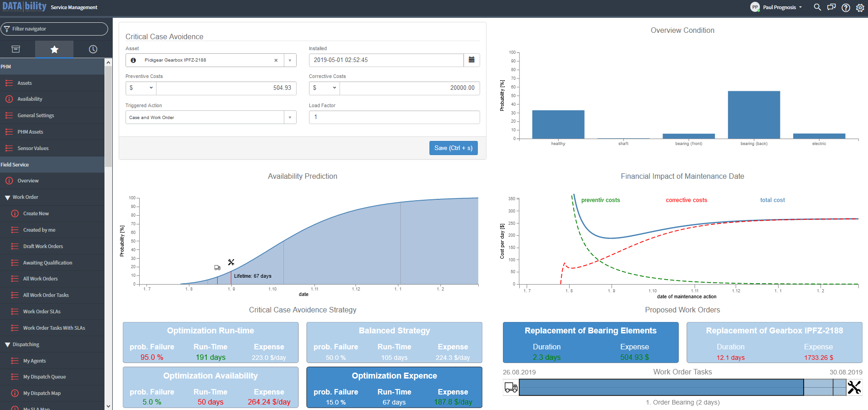
Task: Select the Optimization Availability strategy card
Action: (x=210, y=387)
